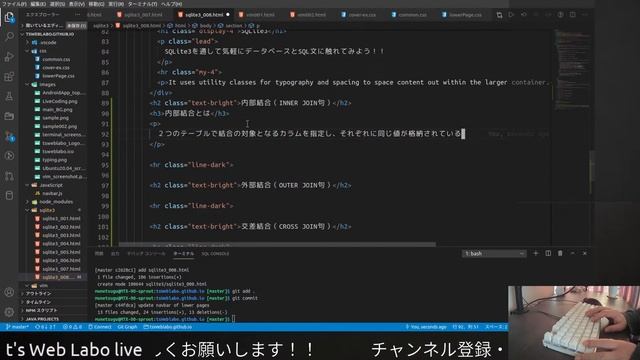
Task: Open the Source Control icon with badge
Action: point(9,136)
